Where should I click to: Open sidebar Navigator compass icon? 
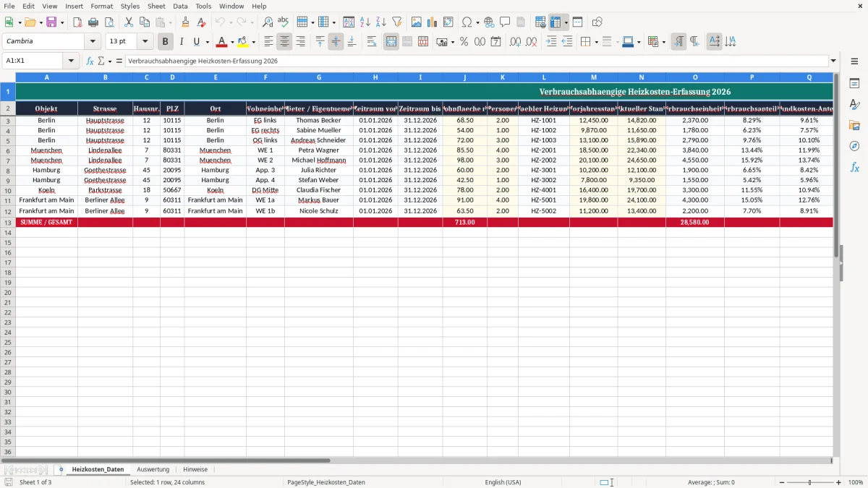click(x=854, y=146)
